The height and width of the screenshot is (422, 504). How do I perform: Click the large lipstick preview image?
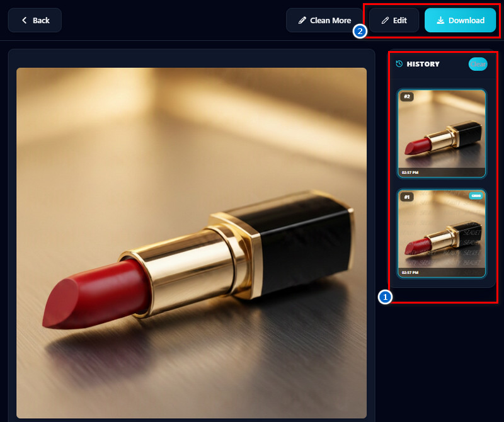tap(192, 243)
